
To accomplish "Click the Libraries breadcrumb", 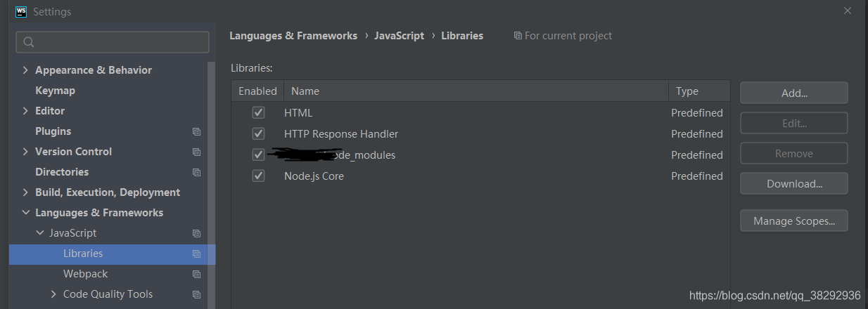I will [462, 36].
